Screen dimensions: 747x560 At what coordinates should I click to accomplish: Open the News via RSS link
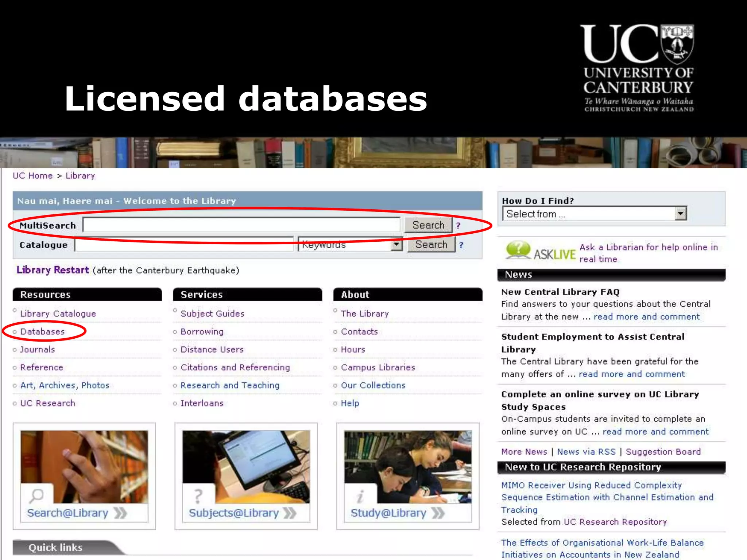[586, 452]
